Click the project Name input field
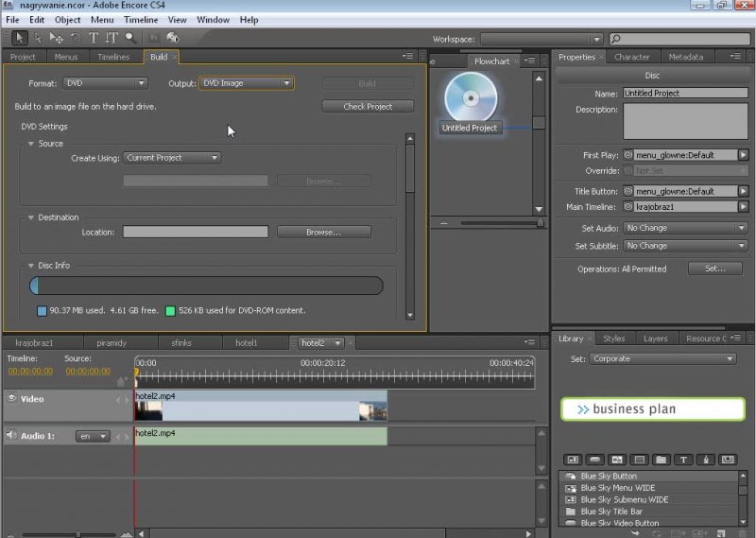Screen dimensions: 756x538 (684, 94)
